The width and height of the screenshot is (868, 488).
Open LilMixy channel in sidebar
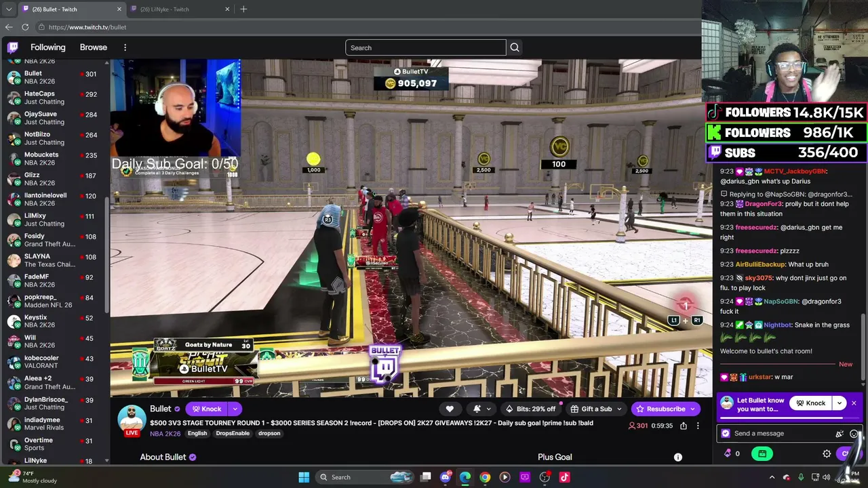click(53, 220)
